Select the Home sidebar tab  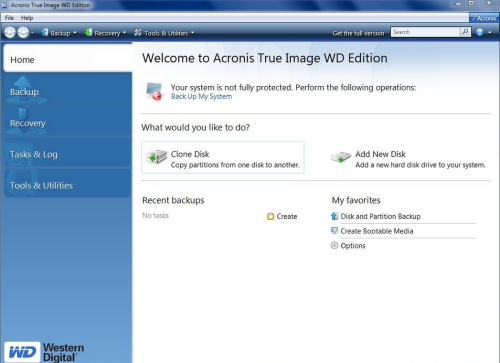tap(68, 58)
